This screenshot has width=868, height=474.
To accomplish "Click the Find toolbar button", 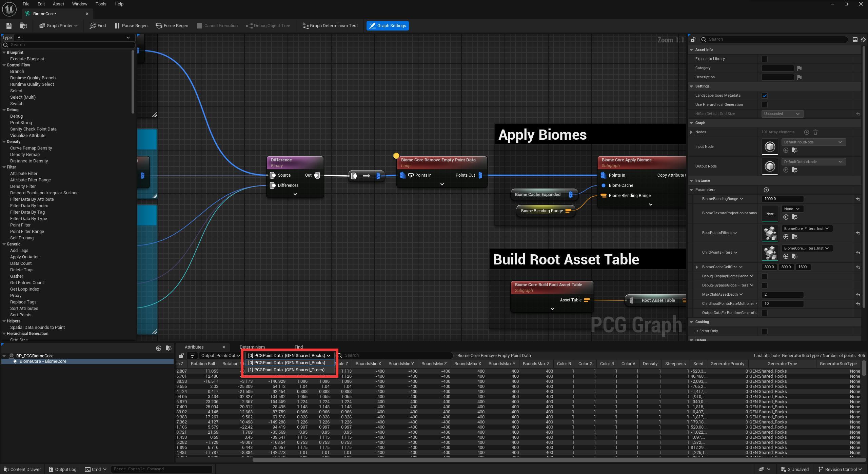I will click(x=98, y=26).
